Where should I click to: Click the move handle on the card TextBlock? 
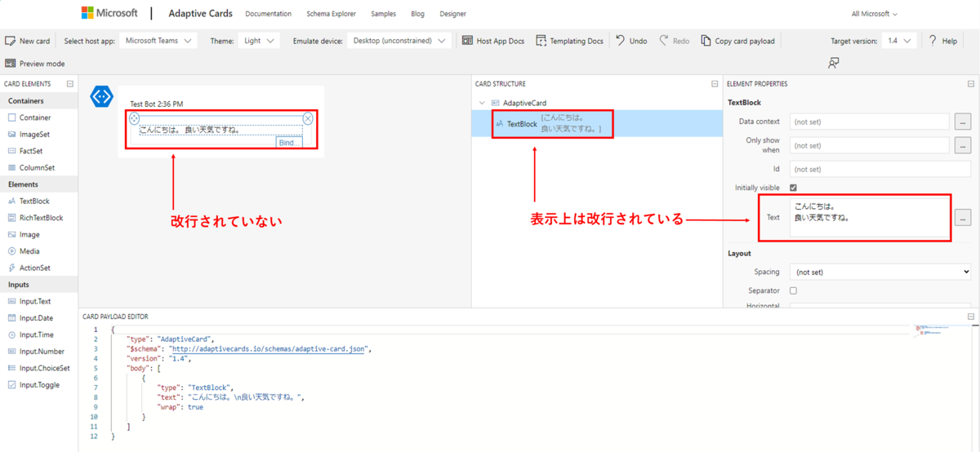[134, 118]
